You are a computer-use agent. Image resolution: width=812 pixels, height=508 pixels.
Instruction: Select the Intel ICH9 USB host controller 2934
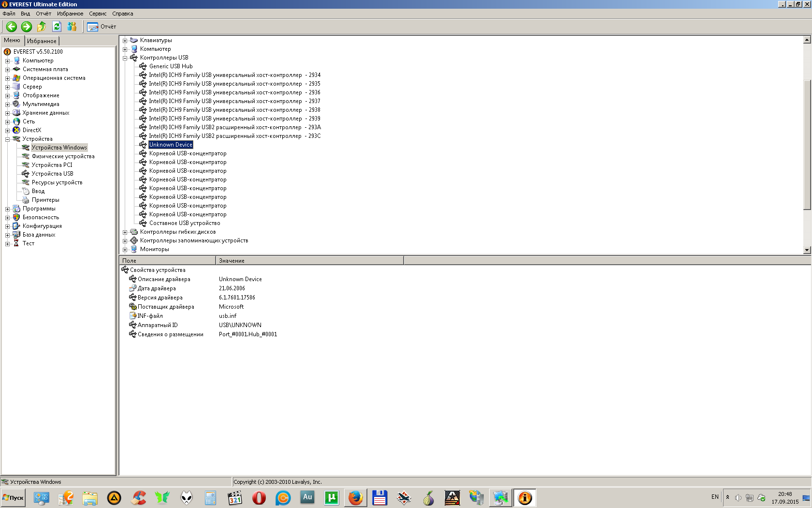234,75
